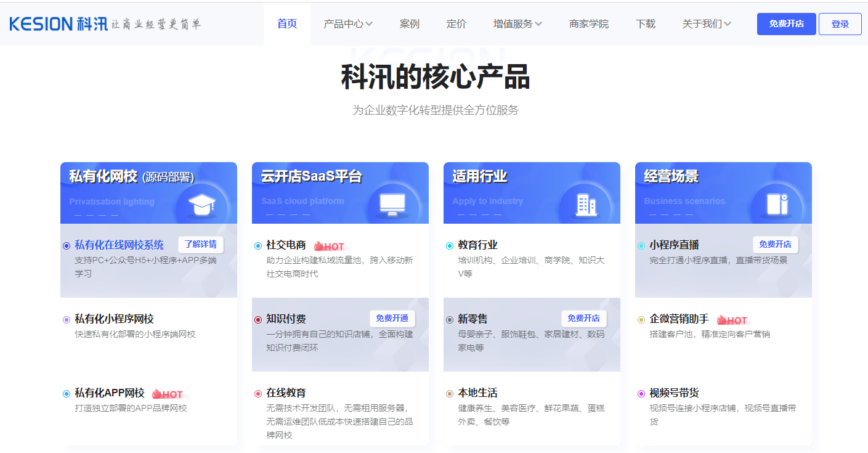Open the 本地生活 link
The height and width of the screenshot is (453, 868).
[x=477, y=393]
